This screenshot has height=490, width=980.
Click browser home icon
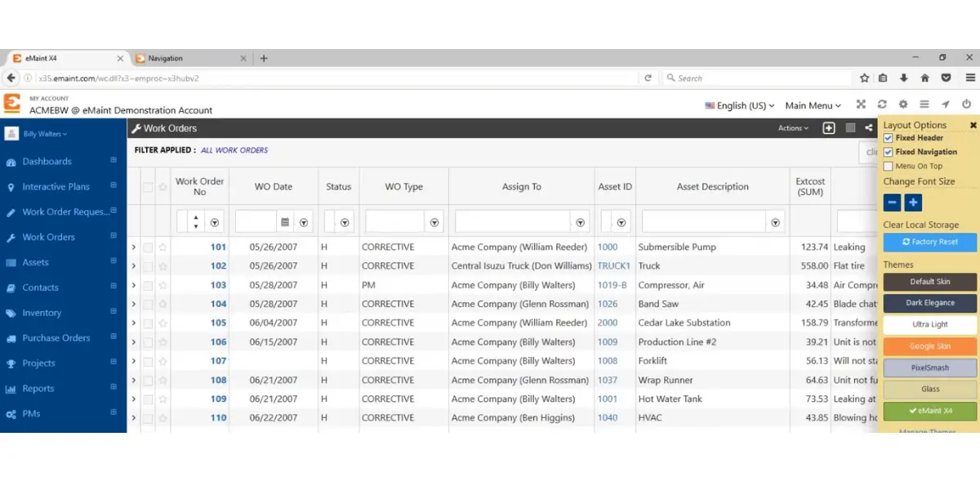tap(924, 78)
